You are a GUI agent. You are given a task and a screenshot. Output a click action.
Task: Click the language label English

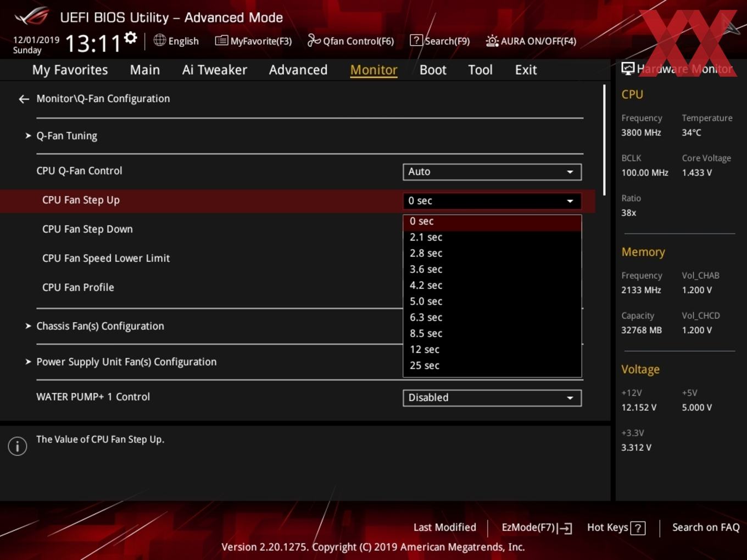(x=183, y=41)
